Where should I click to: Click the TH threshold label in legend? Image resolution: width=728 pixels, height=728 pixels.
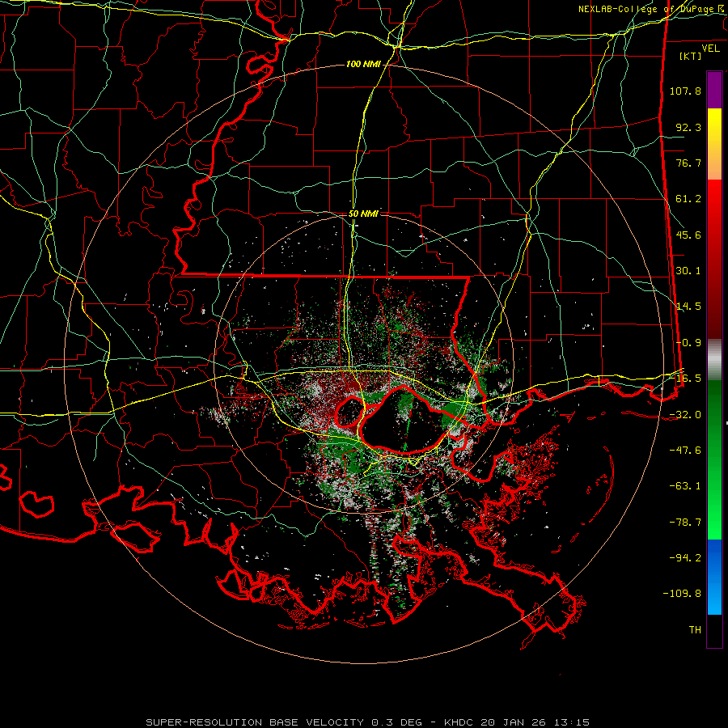(695, 630)
